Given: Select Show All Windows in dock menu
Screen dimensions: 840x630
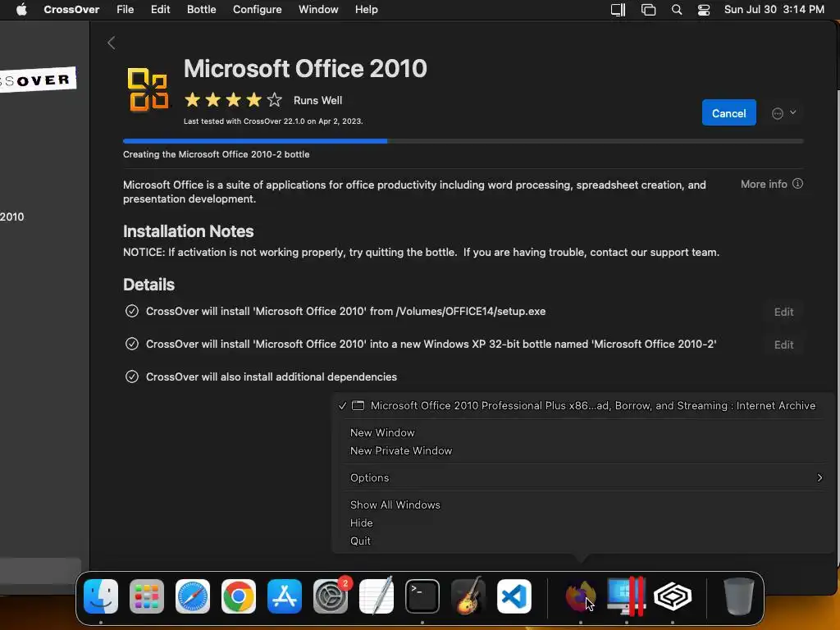Looking at the screenshot, I should point(395,504).
